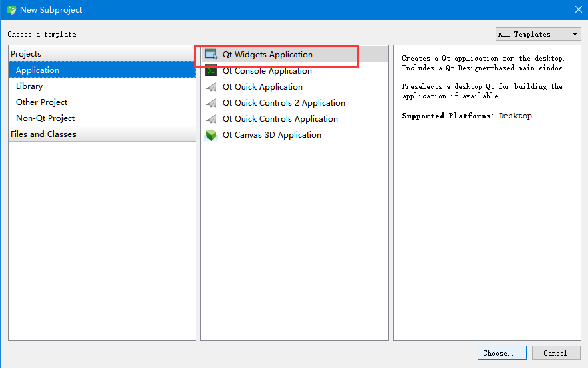Pick the Qt Quick Controls 2 Application template
Image resolution: width=588 pixels, height=369 pixels.
click(x=283, y=103)
